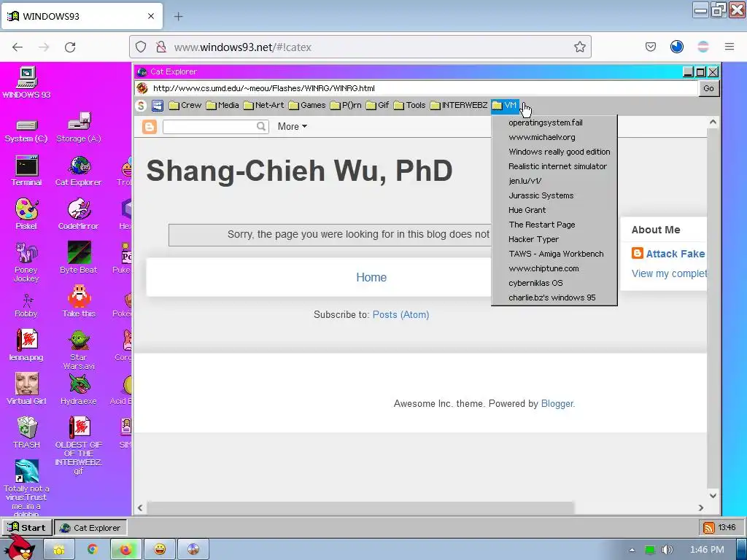Select charlie.bz's windows 95 entry
747x560 pixels.
[x=554, y=297]
